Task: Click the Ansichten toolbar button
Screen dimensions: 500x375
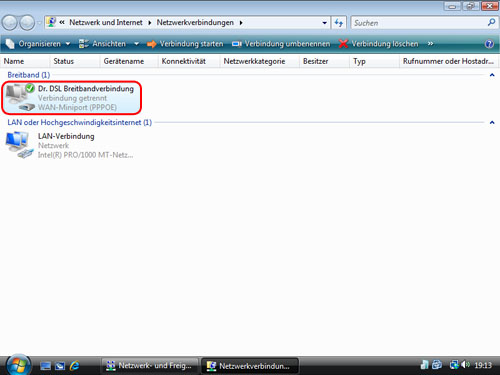Action: pyautogui.click(x=103, y=44)
